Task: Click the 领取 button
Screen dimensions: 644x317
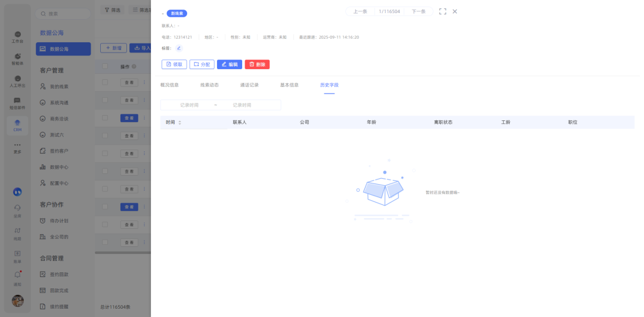Action: pos(174,64)
